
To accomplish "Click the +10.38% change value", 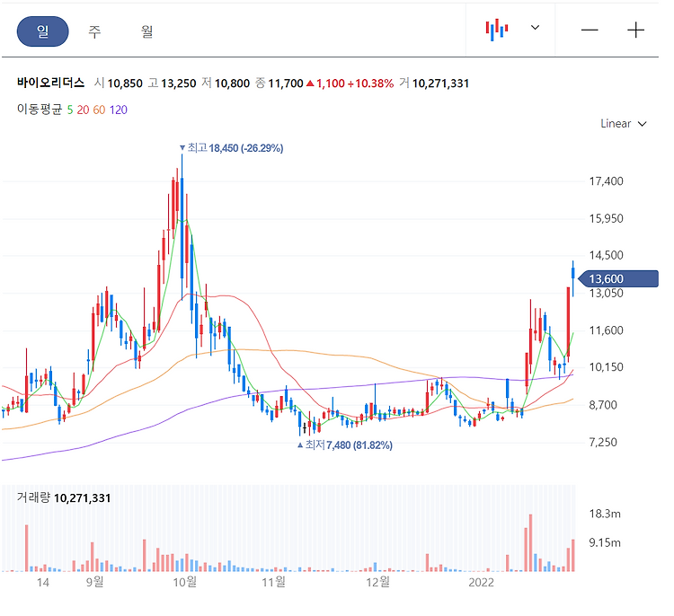I will (x=370, y=84).
